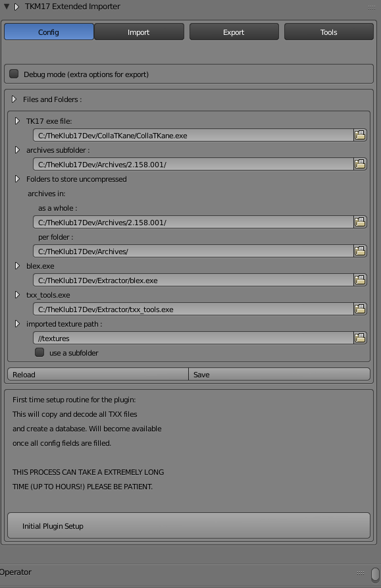Viewport: 381px width, 588px height.
Task: Browse folder for 'as a whole' archives path
Action: coord(360,222)
